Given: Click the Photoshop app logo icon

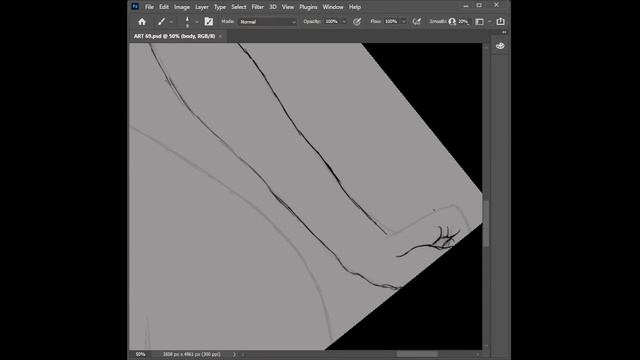Looking at the screenshot, I should [135, 6].
